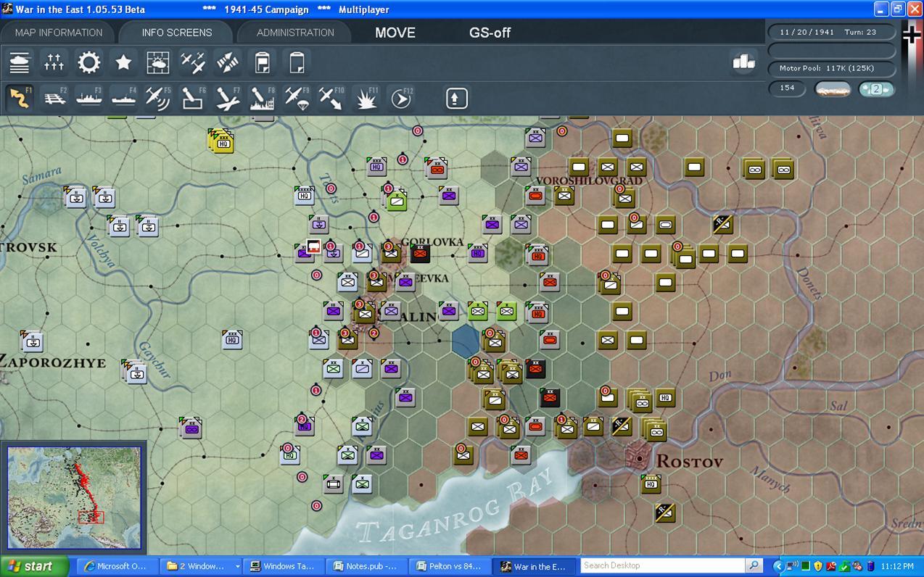Click the MOVE mode label
The image size is (924, 577).
point(395,33)
